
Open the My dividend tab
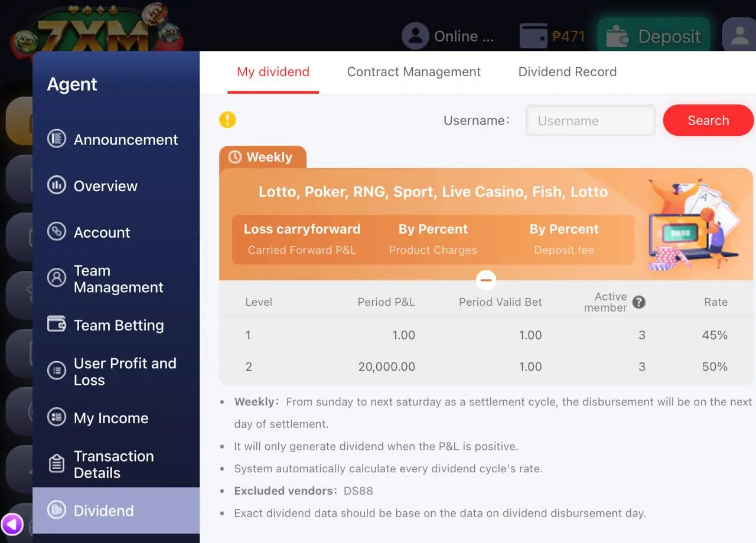point(273,72)
